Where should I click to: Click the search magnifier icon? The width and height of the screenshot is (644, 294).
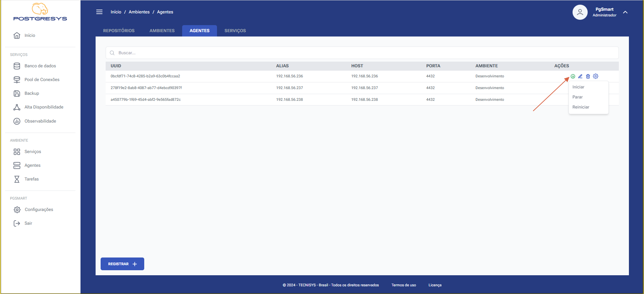tap(112, 53)
